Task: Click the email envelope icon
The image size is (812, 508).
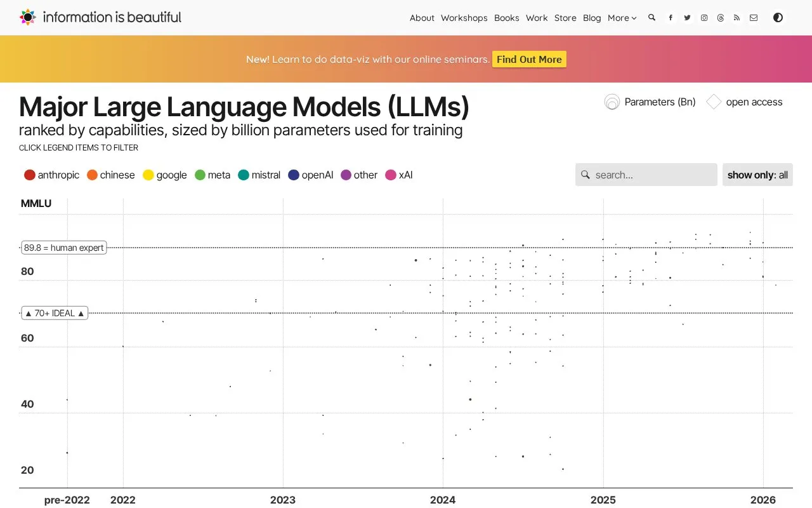Action: [x=754, y=18]
